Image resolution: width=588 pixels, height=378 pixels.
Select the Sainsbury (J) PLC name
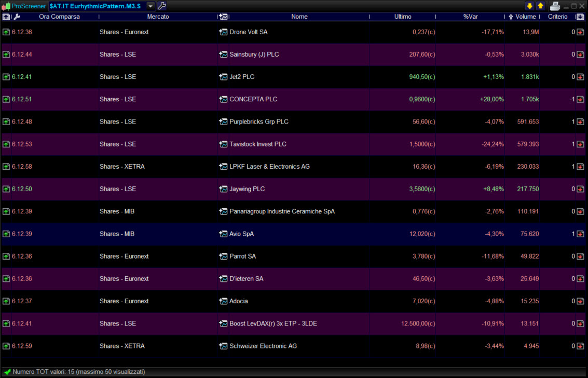click(x=254, y=55)
